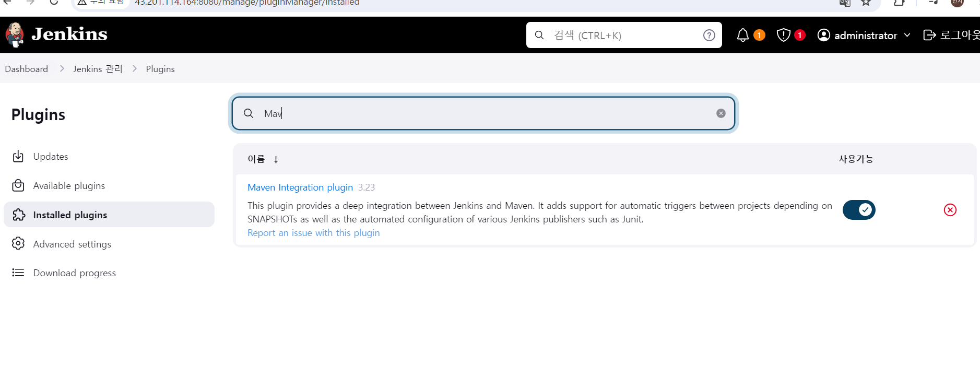Screen dimensions: 980x366
Task: Reload the page in browser
Action: tap(54, 2)
